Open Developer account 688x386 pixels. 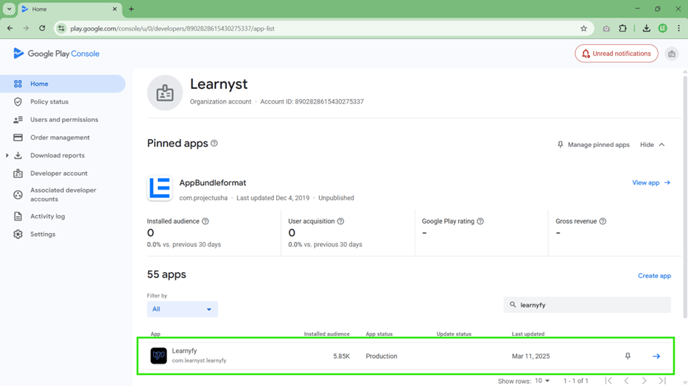[x=59, y=174]
